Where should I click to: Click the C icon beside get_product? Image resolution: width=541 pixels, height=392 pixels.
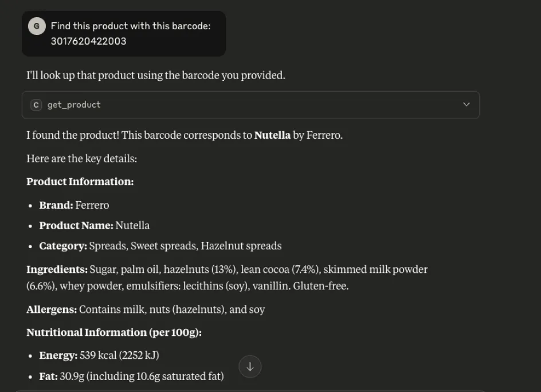36,105
